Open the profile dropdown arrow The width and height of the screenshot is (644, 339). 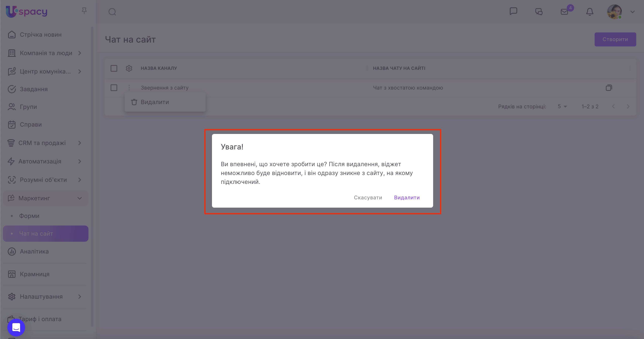(633, 12)
